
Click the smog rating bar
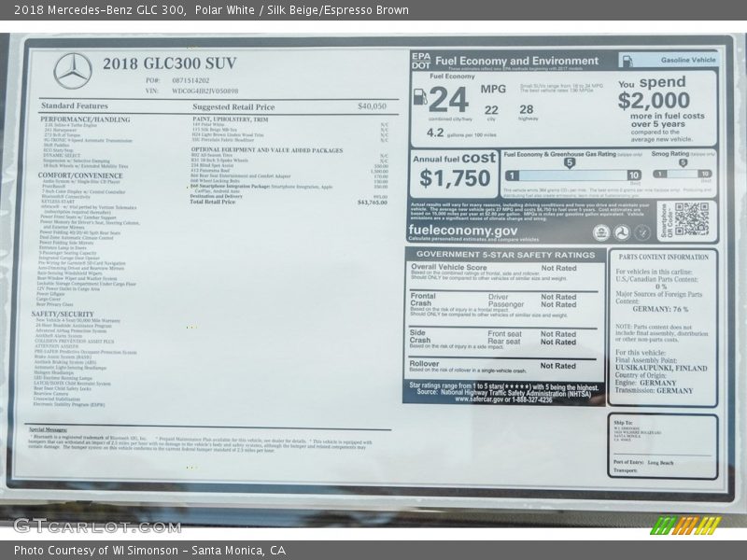683,174
